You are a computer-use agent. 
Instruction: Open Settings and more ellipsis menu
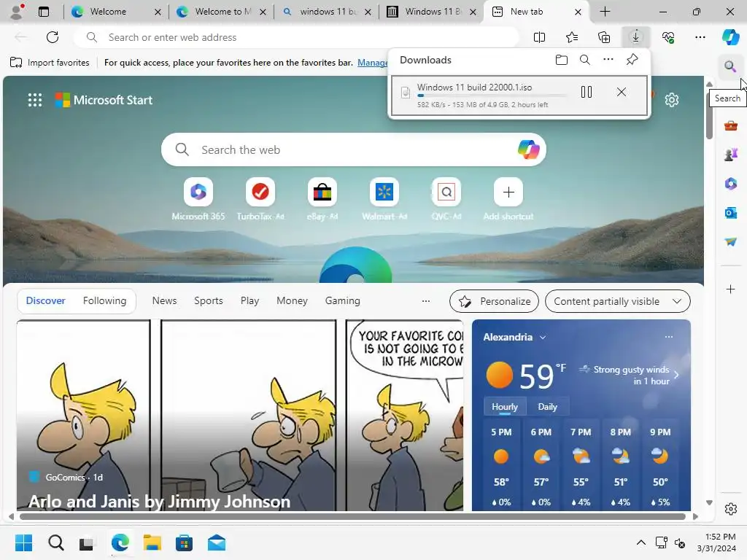pyautogui.click(x=700, y=37)
